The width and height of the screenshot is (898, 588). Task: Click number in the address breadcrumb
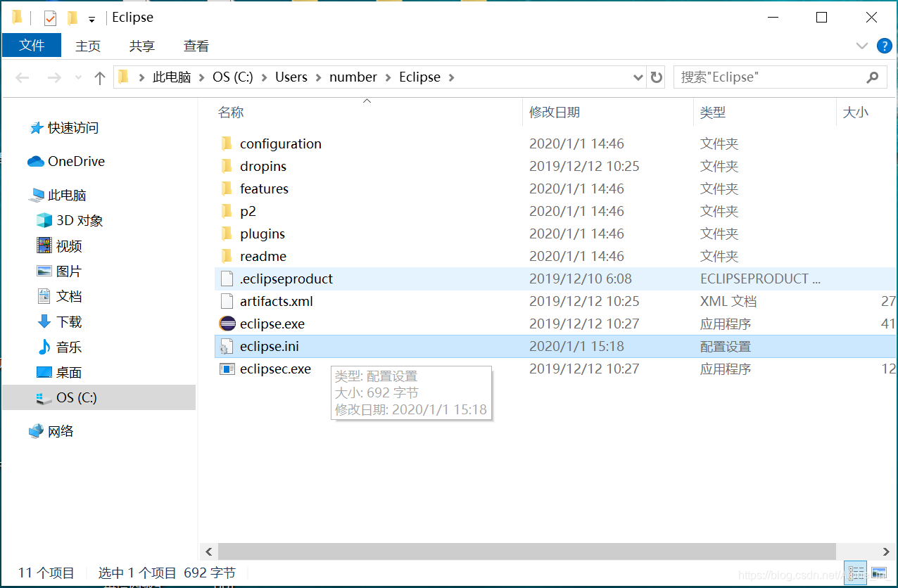pyautogui.click(x=353, y=77)
